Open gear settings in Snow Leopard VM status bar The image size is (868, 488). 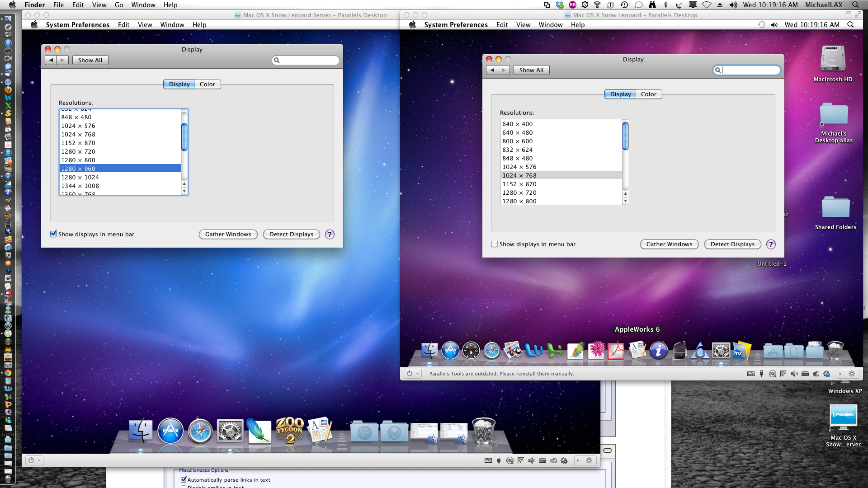coord(852,374)
